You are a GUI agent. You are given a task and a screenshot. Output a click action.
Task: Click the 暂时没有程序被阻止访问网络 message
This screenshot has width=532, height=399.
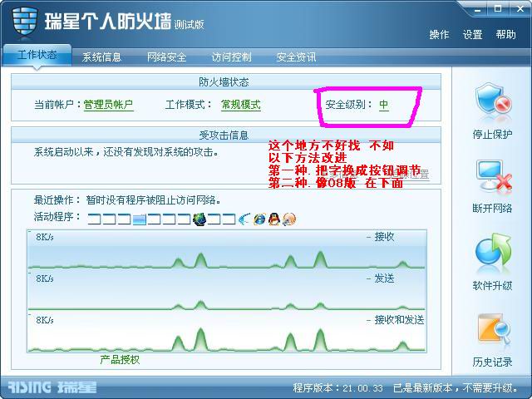tap(153, 200)
